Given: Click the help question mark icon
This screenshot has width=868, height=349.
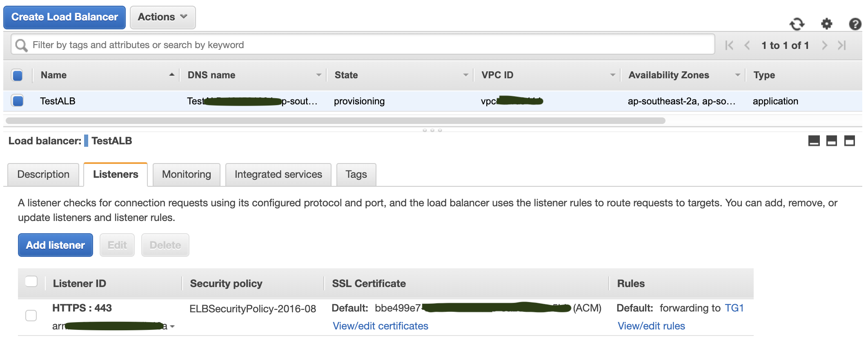Looking at the screenshot, I should (855, 24).
